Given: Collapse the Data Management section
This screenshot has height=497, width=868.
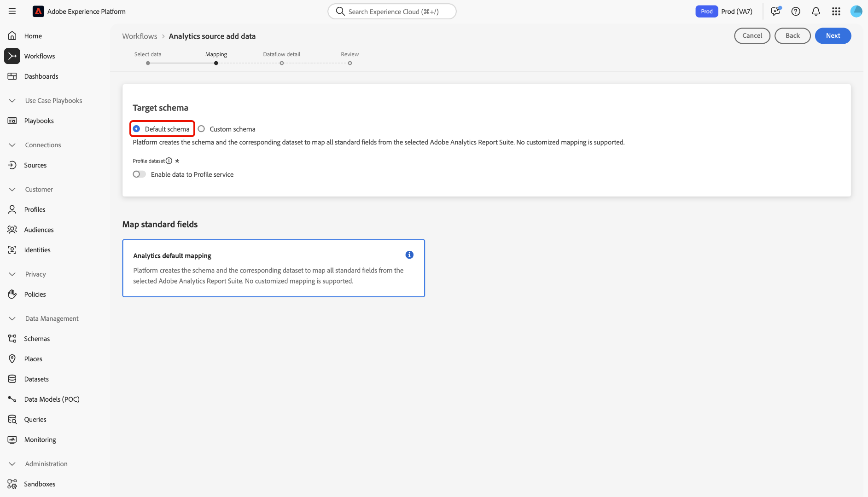Looking at the screenshot, I should coord(12,318).
